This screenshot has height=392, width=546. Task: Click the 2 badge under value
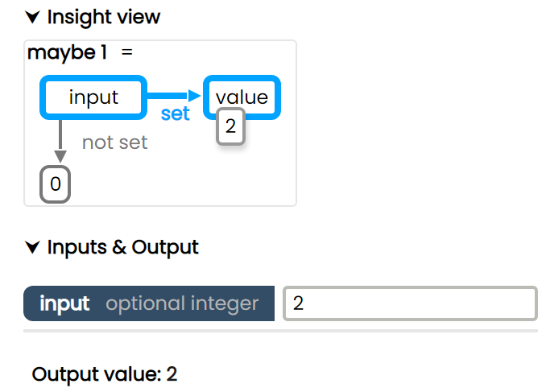230,127
